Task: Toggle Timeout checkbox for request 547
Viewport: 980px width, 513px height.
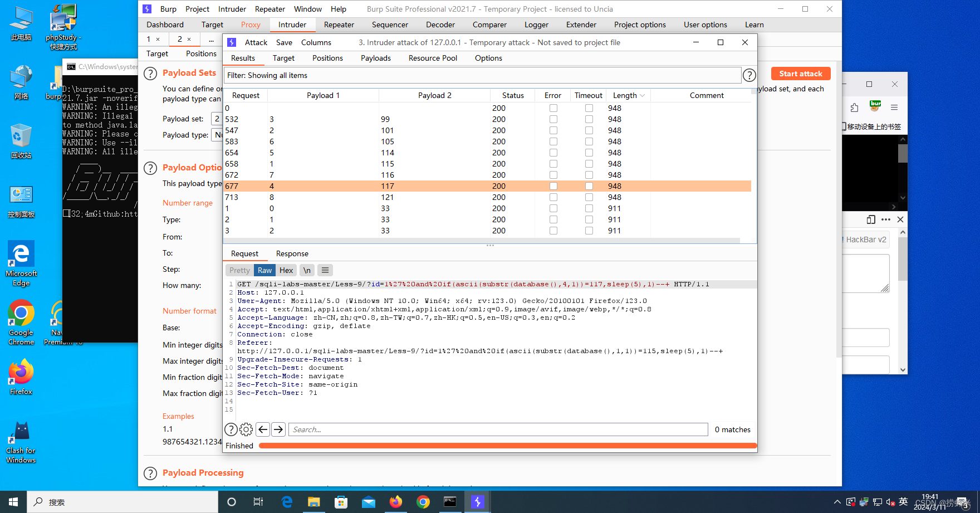Action: point(589,130)
